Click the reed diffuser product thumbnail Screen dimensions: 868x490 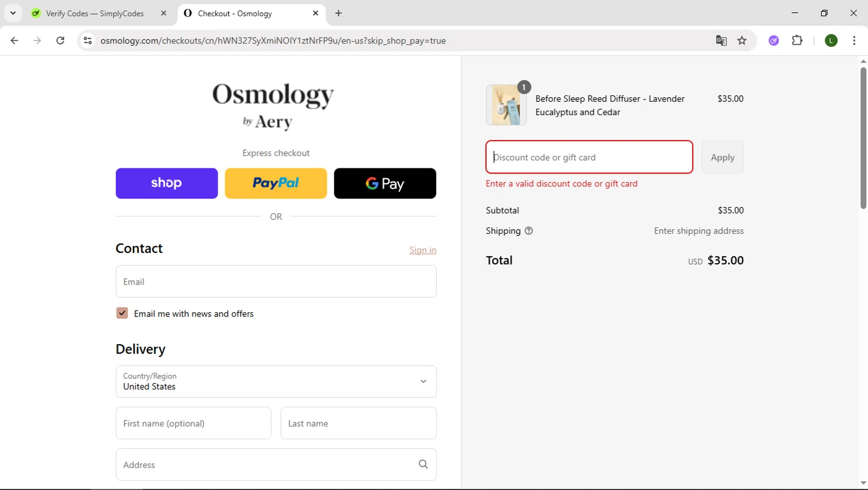[x=506, y=105]
